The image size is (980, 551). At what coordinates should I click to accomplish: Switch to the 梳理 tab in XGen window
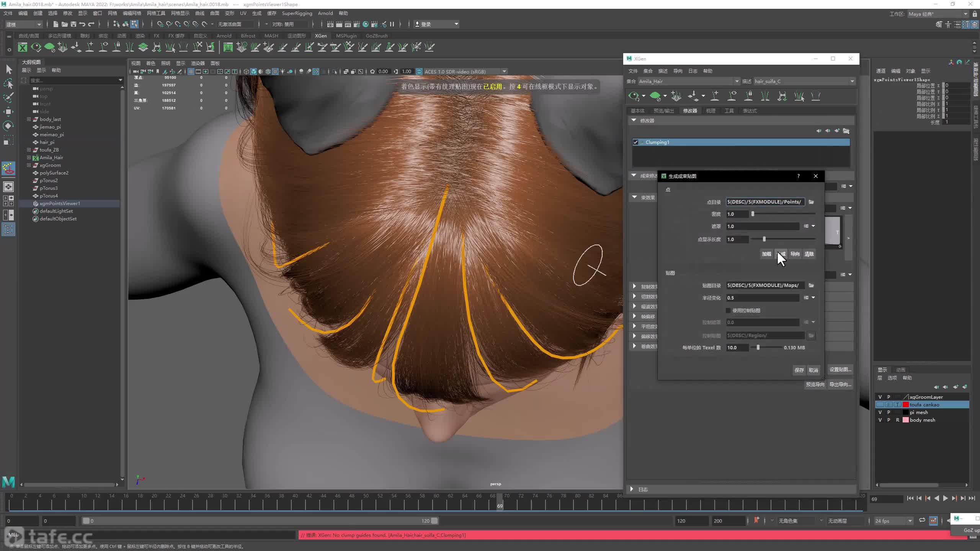710,111
